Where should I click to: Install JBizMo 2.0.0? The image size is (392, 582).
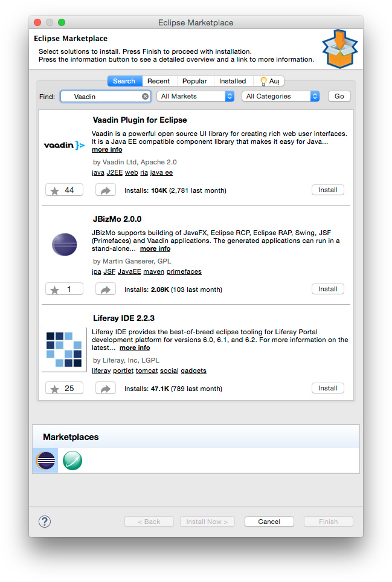328,289
